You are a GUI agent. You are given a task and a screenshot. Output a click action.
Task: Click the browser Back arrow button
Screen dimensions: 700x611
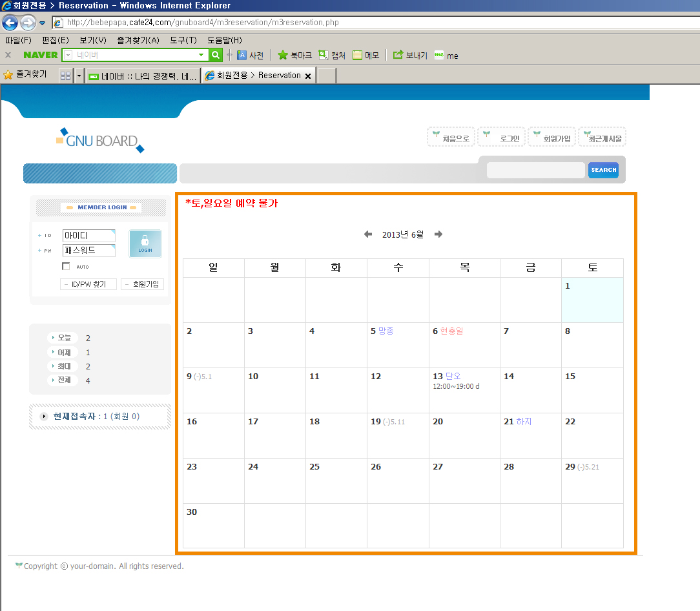[x=10, y=23]
